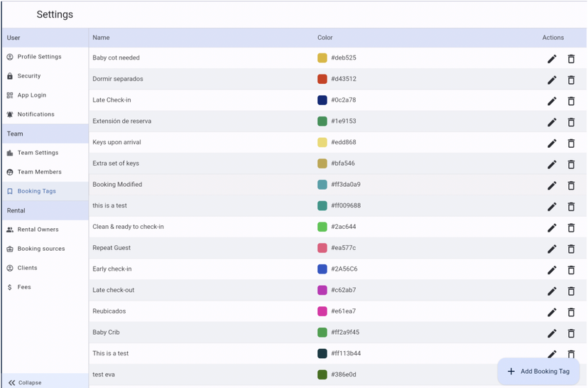Click the Color column header
Viewport: 588px width, 388px height.
[325, 38]
